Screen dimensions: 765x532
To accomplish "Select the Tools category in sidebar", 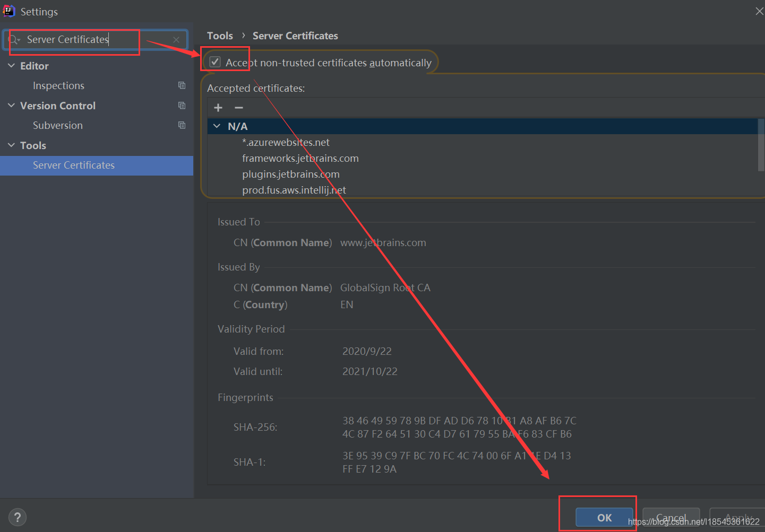I will click(33, 145).
